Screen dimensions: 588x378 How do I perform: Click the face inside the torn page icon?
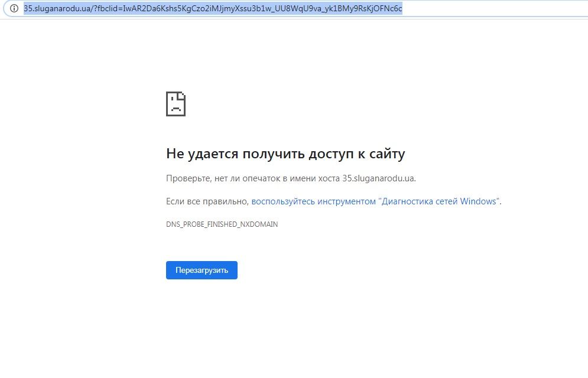pos(175,106)
